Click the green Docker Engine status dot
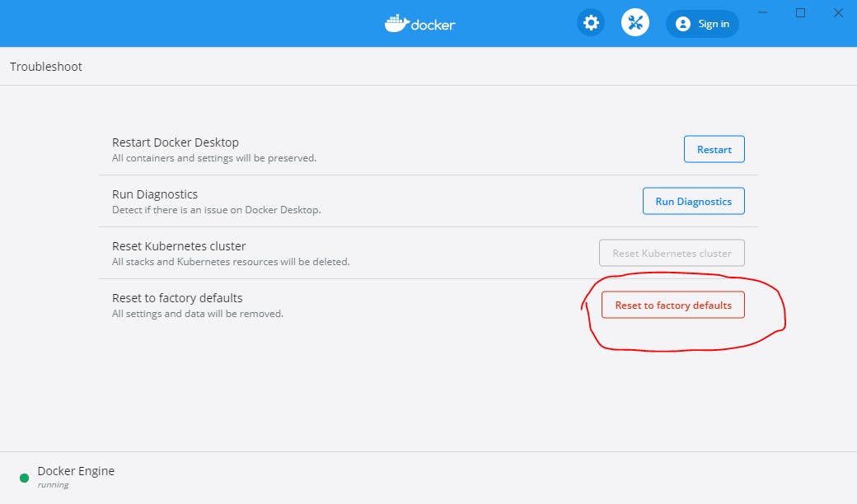857x504 pixels. (24, 478)
